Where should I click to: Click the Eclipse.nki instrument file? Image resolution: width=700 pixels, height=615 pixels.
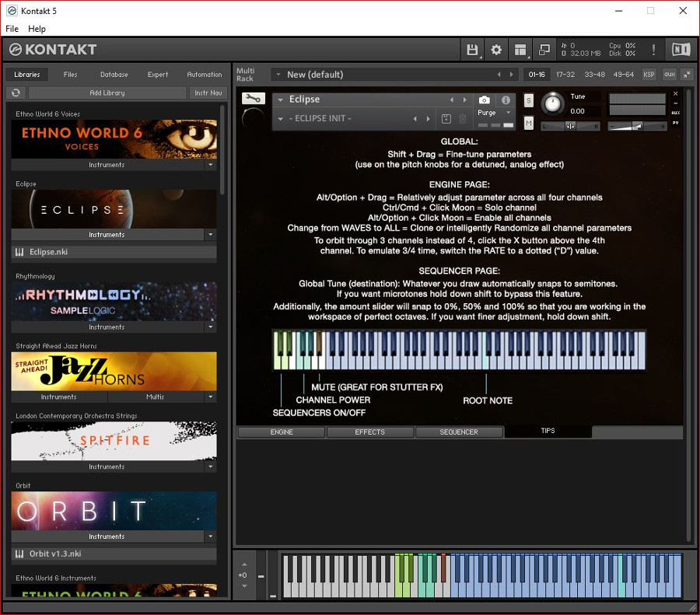(x=114, y=252)
